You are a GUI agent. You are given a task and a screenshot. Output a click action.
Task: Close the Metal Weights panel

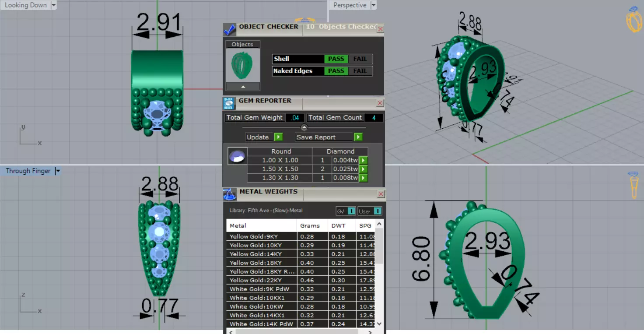[x=381, y=194]
